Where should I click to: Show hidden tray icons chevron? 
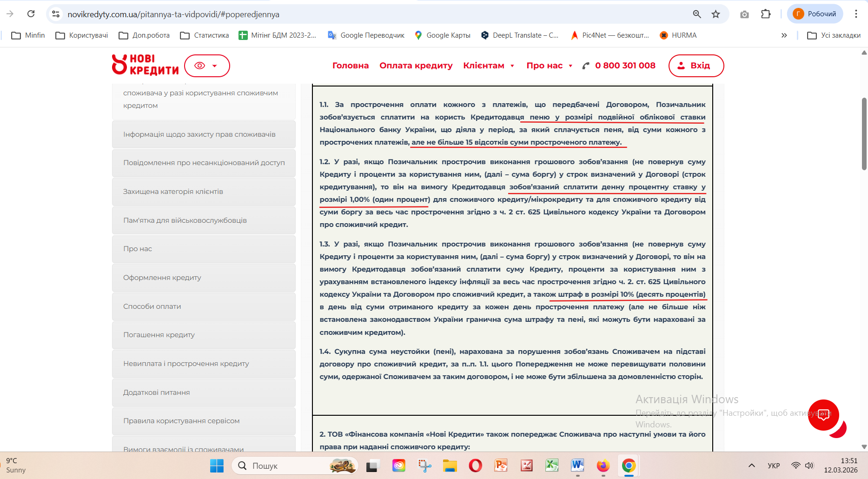pos(751,466)
